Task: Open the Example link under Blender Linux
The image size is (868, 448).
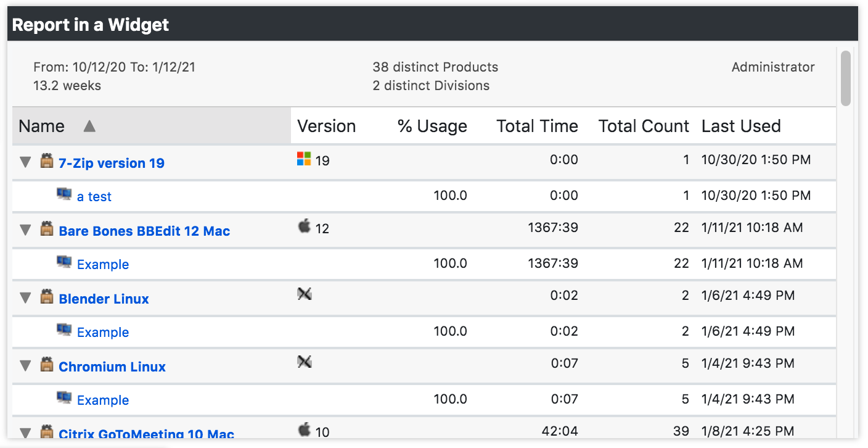Action: [x=103, y=333]
